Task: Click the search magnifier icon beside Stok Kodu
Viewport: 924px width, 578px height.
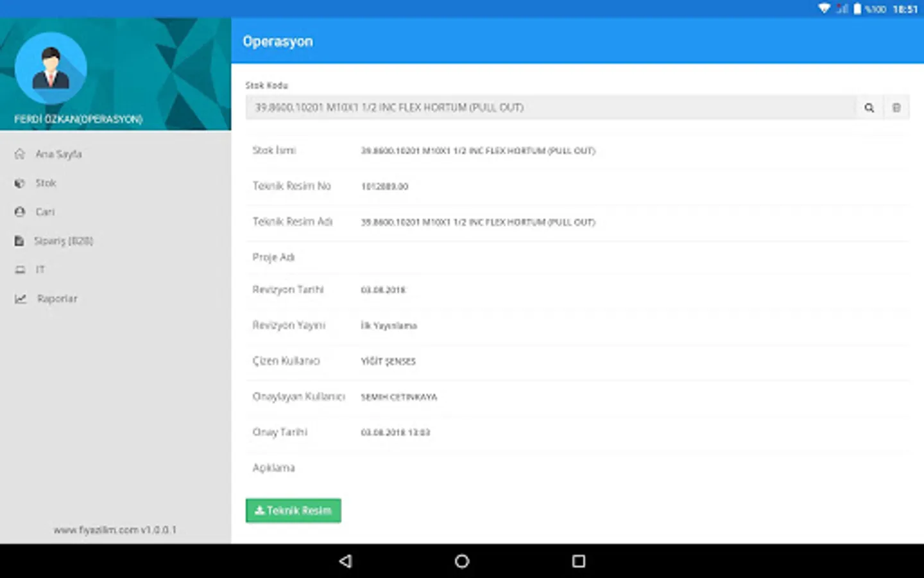Action: point(869,108)
